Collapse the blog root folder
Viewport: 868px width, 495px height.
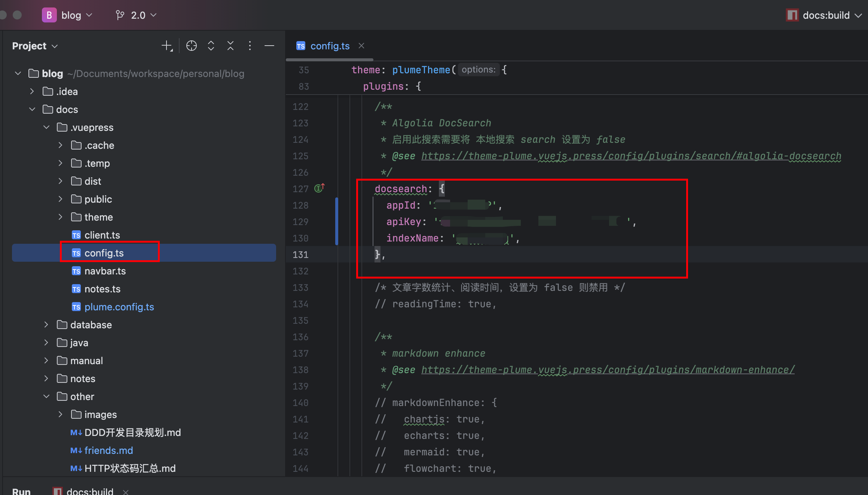(x=18, y=74)
